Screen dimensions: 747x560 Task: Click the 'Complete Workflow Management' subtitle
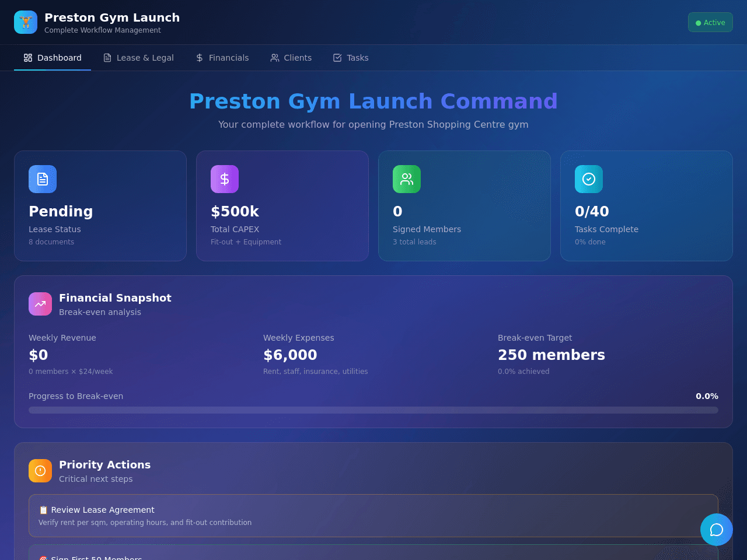pos(103,30)
